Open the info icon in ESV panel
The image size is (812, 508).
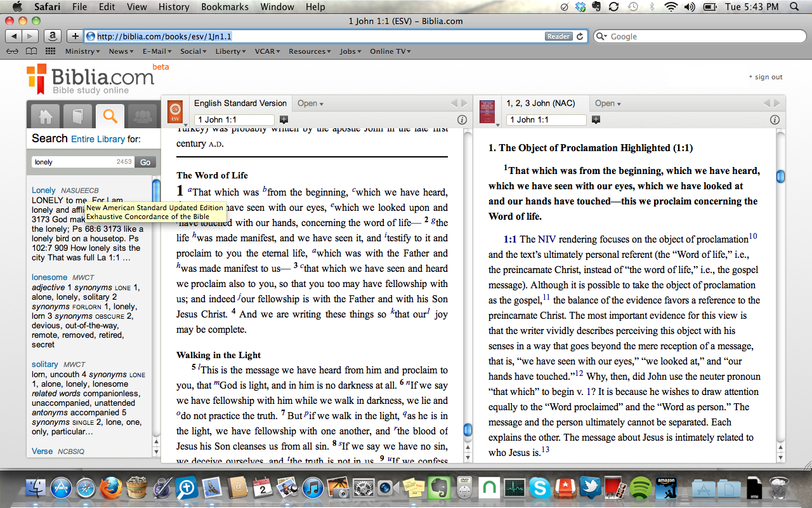(462, 119)
